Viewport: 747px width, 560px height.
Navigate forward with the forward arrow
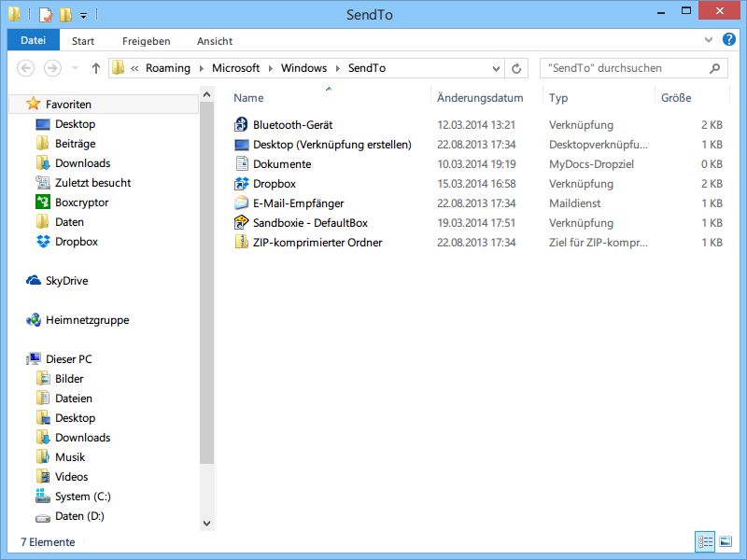tap(52, 68)
